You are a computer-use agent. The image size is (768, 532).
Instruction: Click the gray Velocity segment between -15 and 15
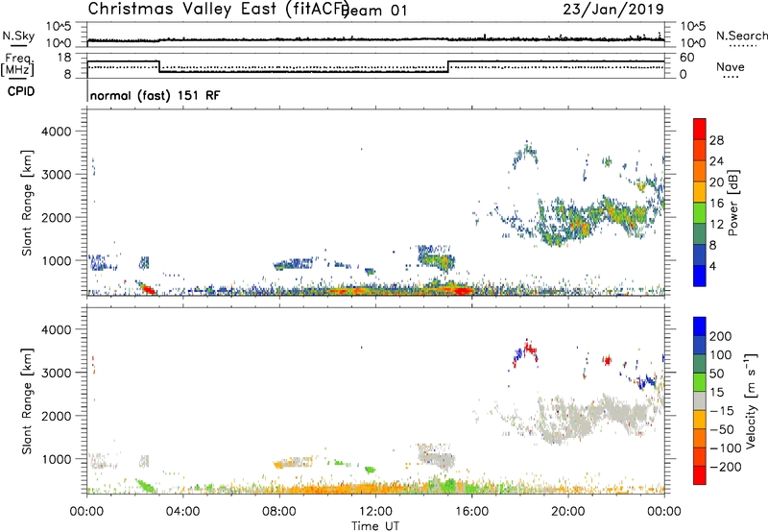coord(700,400)
